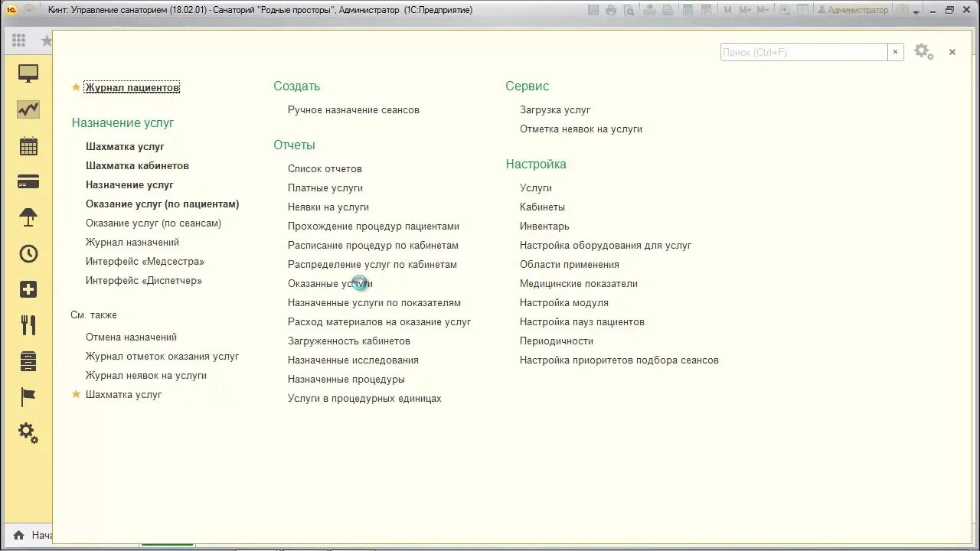The height and width of the screenshot is (551, 980).
Task: Click the print icon in title bar
Action: [x=611, y=10]
